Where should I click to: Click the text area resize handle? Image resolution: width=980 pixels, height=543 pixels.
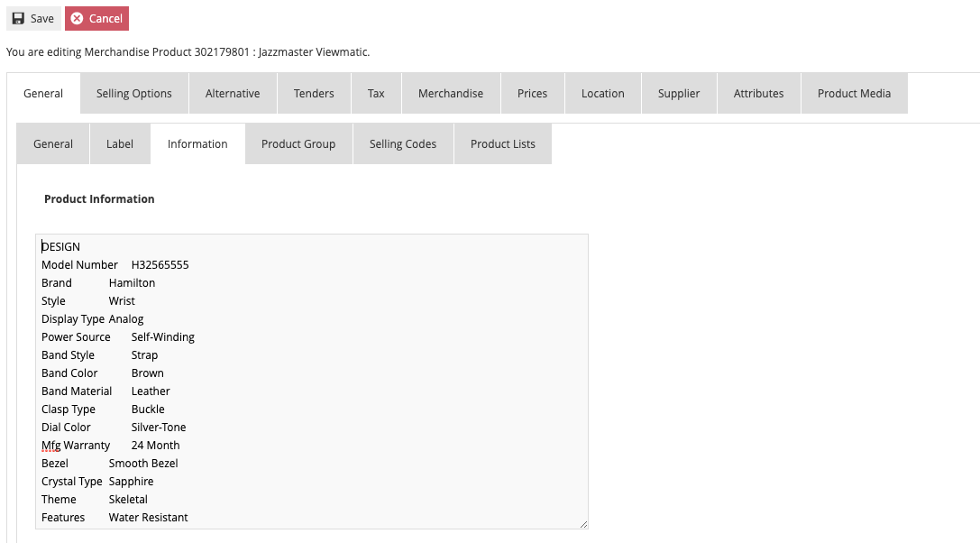pos(584,524)
